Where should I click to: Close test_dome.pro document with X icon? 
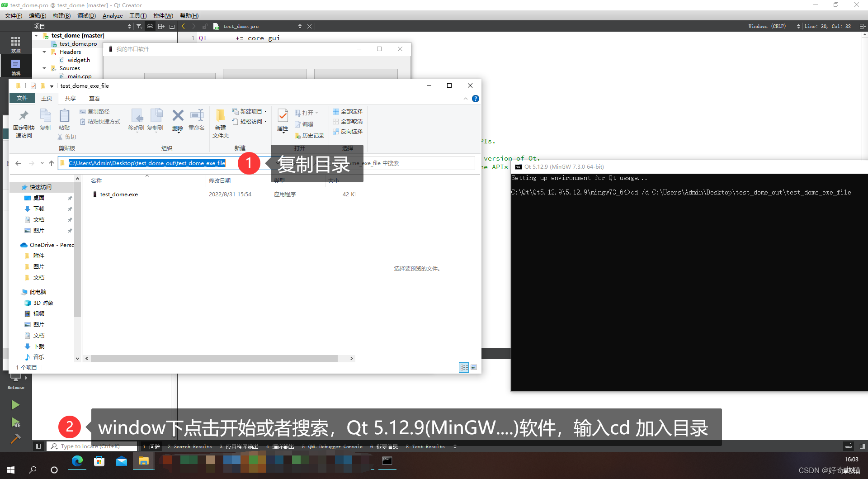(310, 26)
